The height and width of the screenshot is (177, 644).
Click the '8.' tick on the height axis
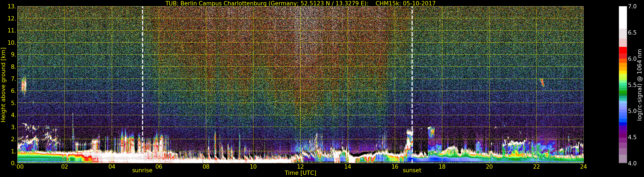tap(14, 67)
